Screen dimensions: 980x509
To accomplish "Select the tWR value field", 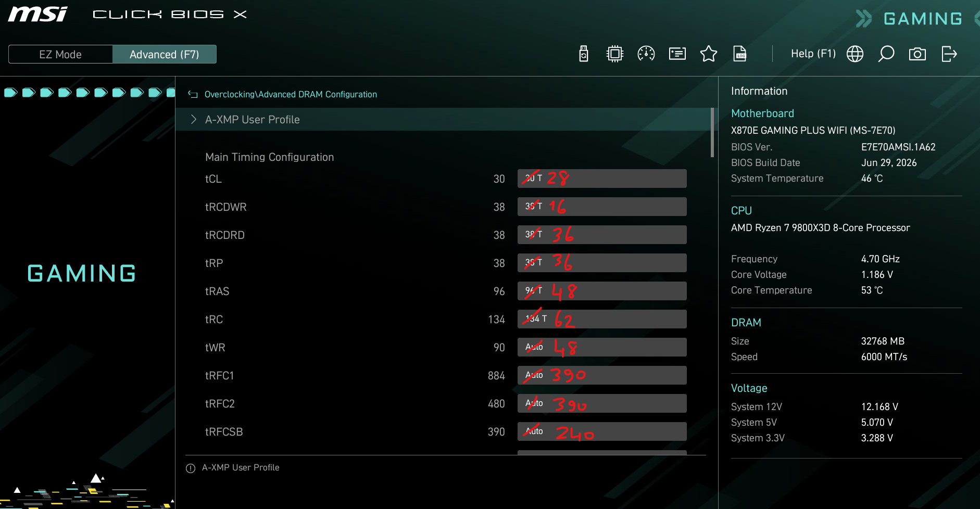I will pos(602,347).
